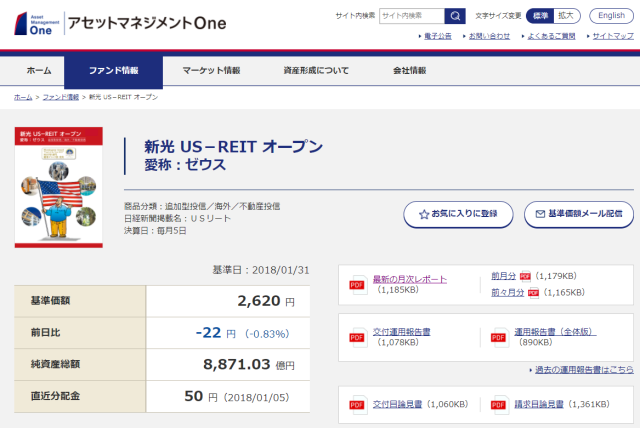Viewport: 640px width, 428px height.
Task: Open the 前月分 report link
Action: 503,276
